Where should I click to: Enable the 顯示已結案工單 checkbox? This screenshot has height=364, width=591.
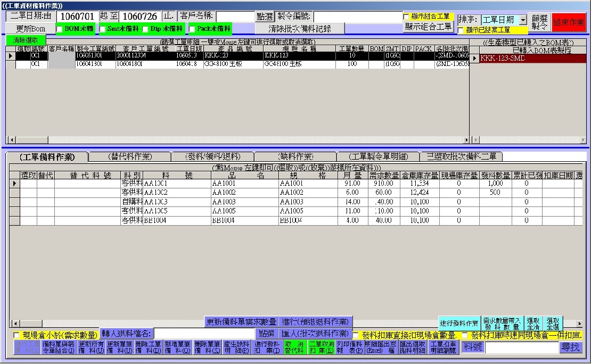(x=461, y=30)
